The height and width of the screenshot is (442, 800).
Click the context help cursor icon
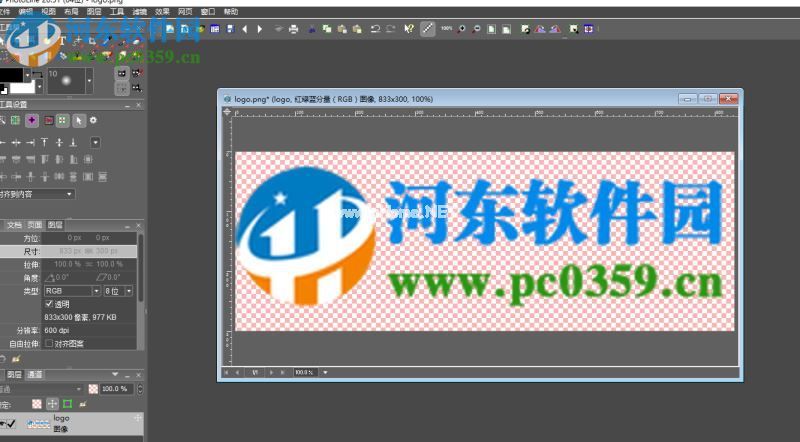pyautogui.click(x=409, y=29)
